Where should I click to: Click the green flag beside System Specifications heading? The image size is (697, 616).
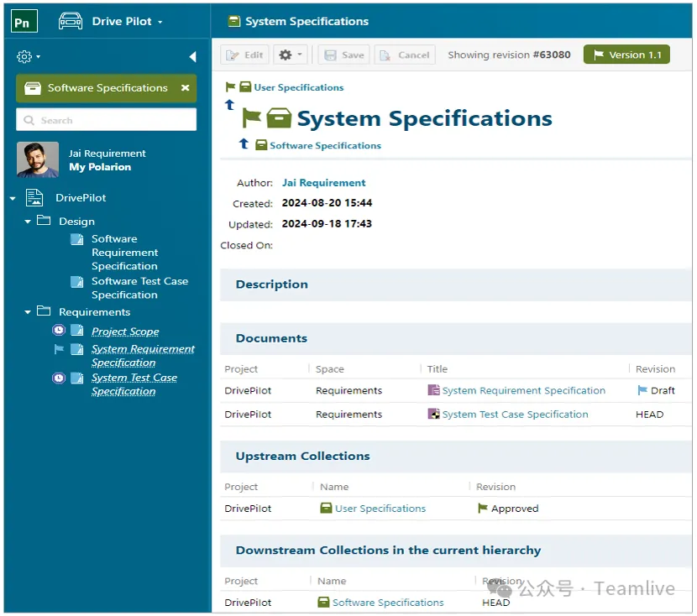click(252, 118)
